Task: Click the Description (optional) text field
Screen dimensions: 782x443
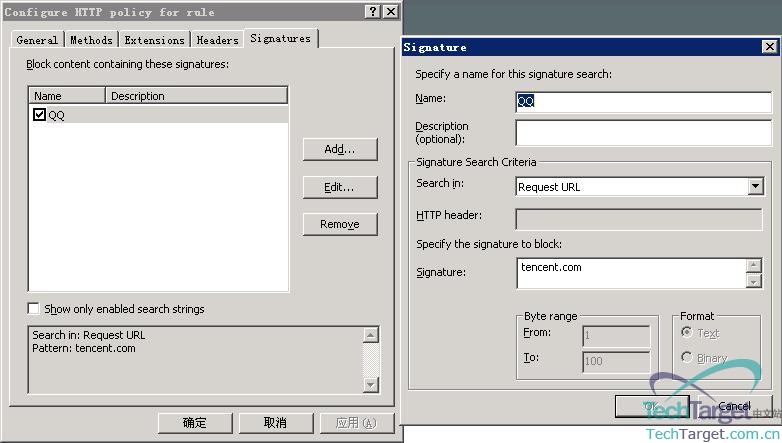Action: [x=643, y=133]
